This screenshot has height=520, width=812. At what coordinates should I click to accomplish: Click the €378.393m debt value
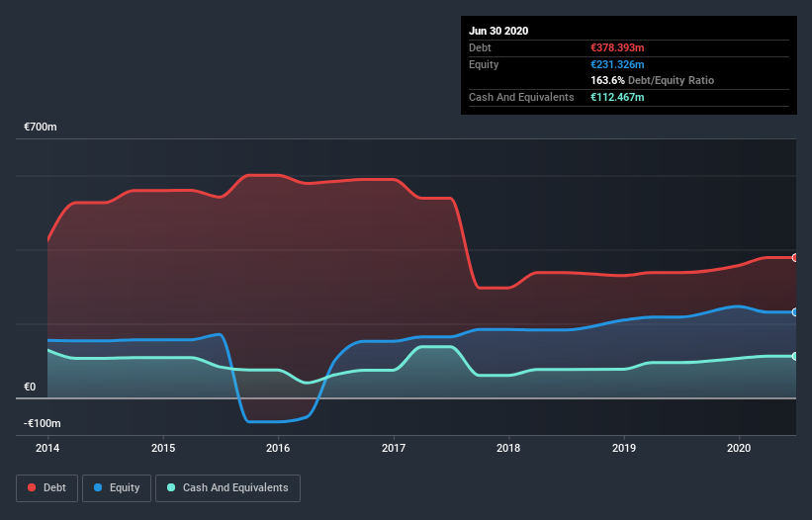617,47
